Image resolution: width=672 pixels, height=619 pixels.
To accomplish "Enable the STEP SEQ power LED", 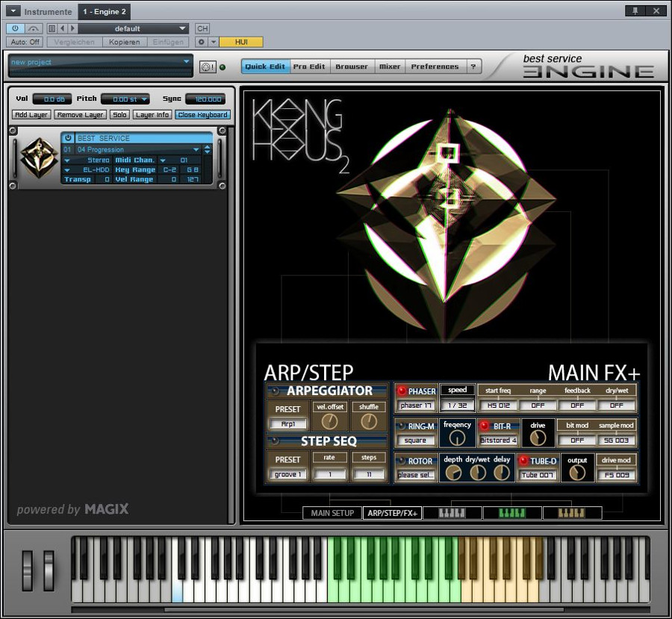I will (x=275, y=441).
